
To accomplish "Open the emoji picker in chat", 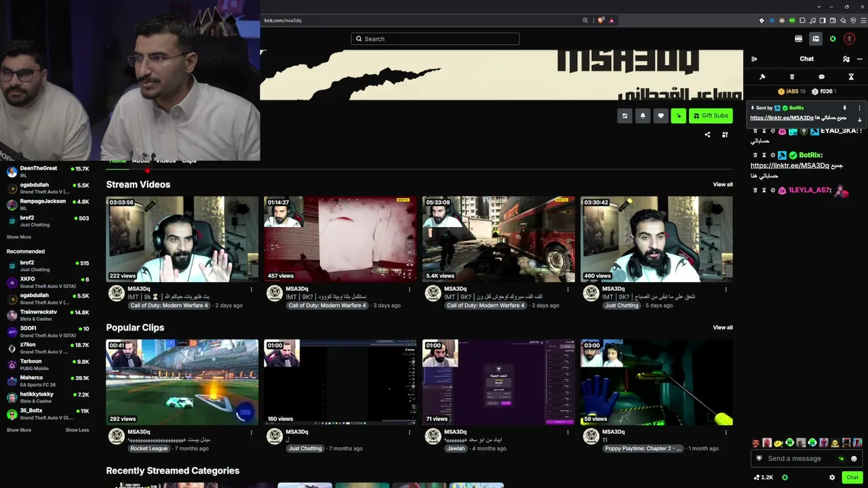I will click(x=854, y=459).
